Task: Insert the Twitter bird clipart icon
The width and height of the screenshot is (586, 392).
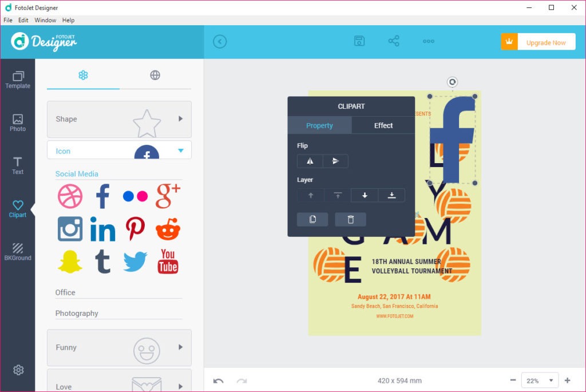Action: [x=135, y=262]
